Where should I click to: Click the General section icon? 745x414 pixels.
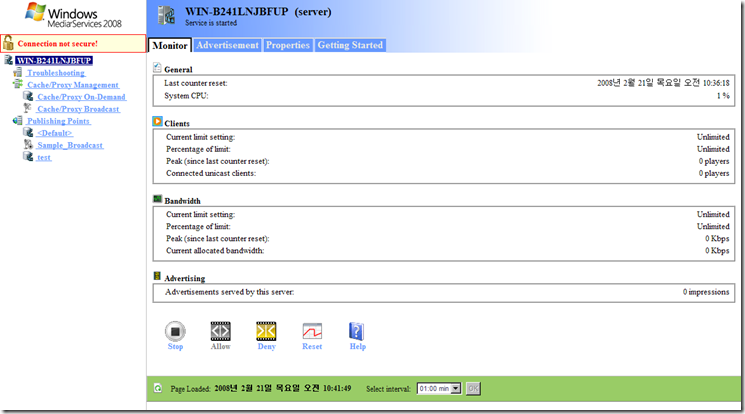[157, 67]
